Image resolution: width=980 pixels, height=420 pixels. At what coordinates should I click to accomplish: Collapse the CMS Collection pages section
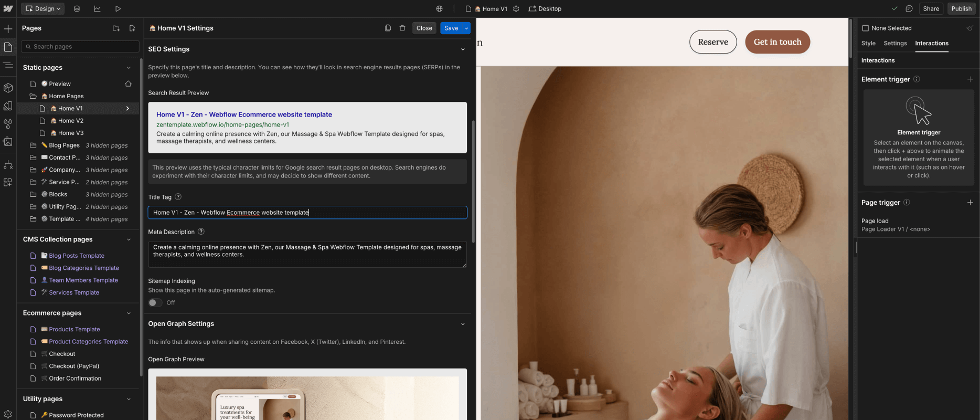(x=129, y=239)
